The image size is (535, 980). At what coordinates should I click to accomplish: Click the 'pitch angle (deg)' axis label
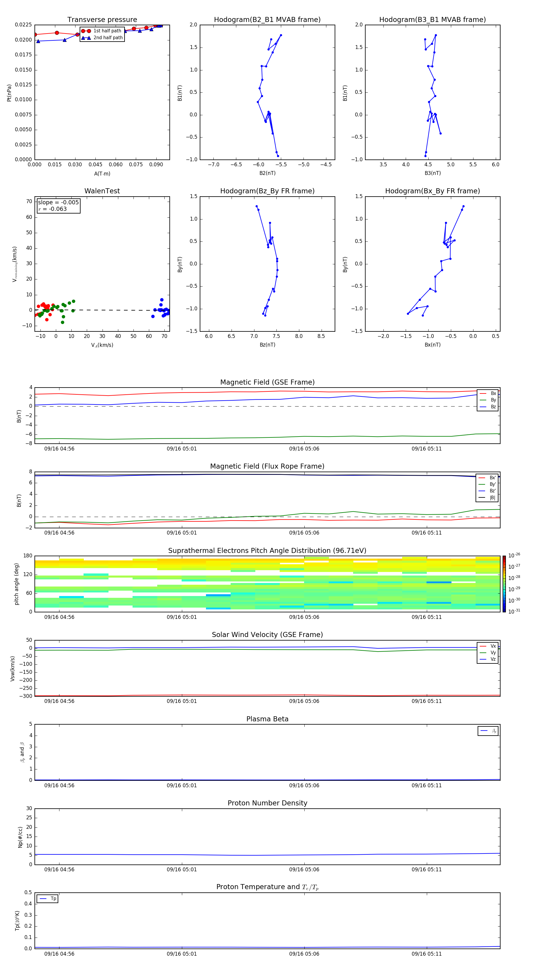click(x=16, y=584)
